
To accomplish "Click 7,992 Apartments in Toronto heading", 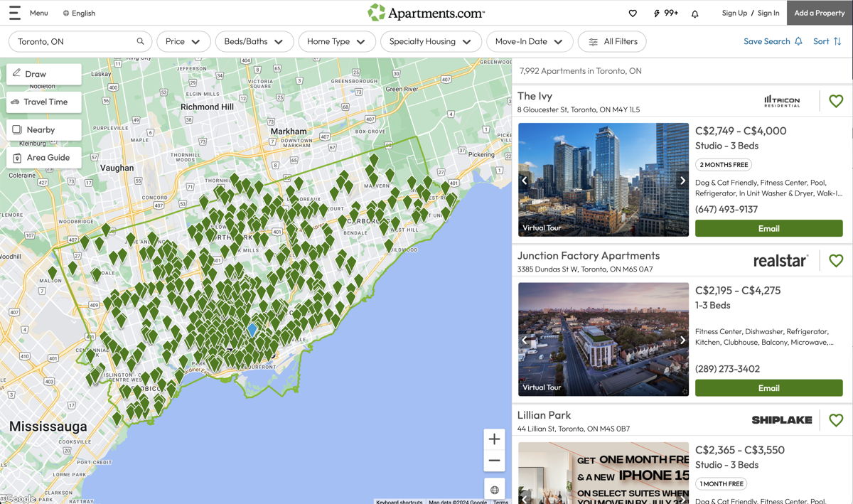I will [x=581, y=71].
